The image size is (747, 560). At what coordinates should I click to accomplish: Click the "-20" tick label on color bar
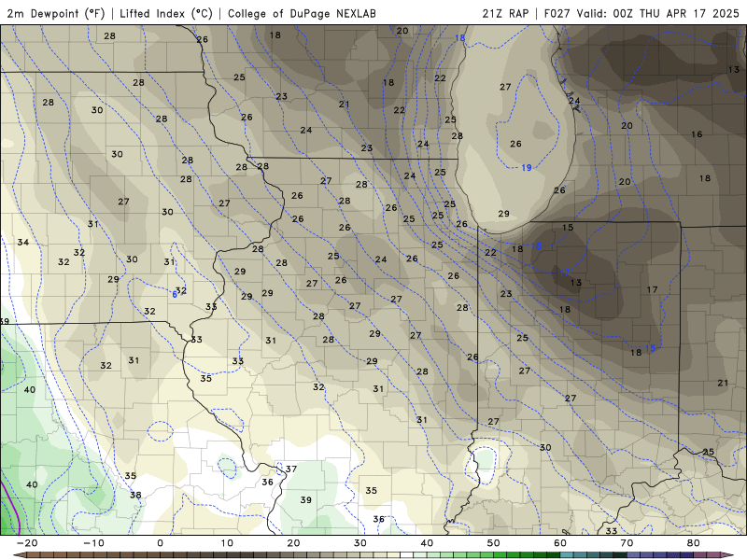(27, 543)
